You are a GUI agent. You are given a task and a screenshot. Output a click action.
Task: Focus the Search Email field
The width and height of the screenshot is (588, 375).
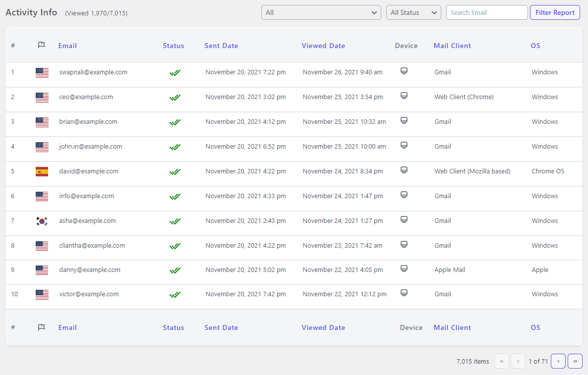pos(487,12)
